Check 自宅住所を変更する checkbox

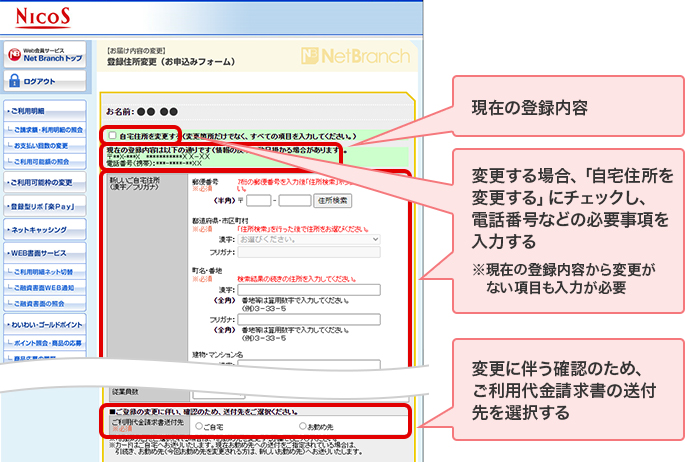click(112, 135)
